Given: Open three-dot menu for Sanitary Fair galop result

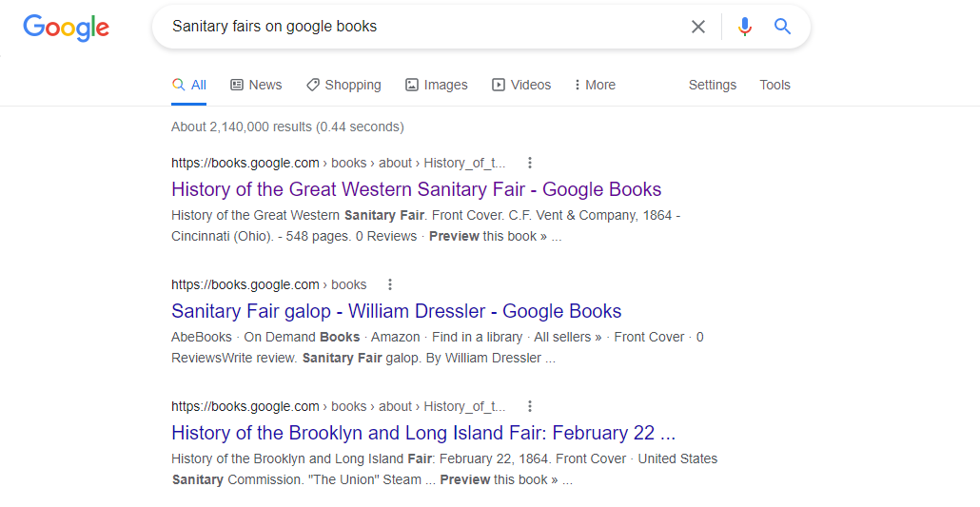Looking at the screenshot, I should (390, 284).
